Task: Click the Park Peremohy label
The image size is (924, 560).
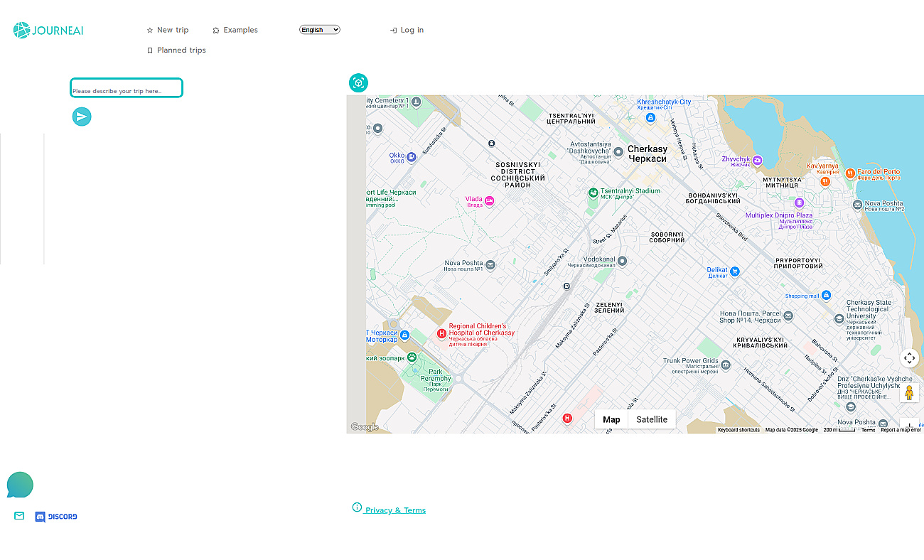Action: [x=436, y=379]
